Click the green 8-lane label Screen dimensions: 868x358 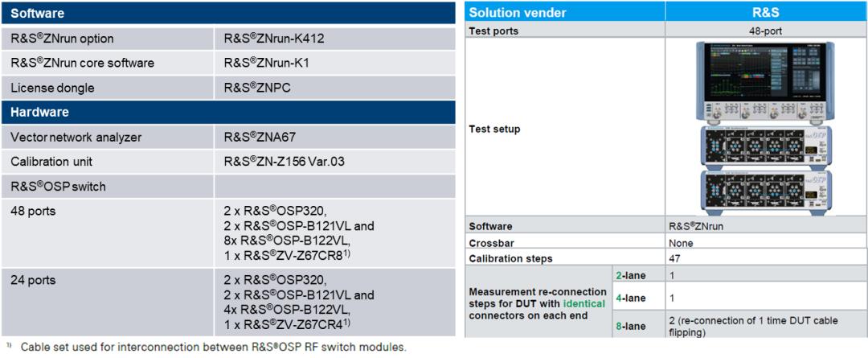tap(631, 326)
